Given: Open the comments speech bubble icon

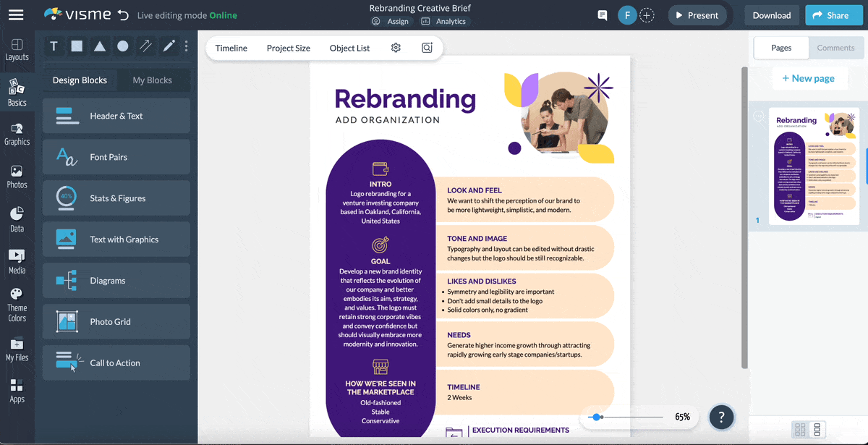Looking at the screenshot, I should point(602,15).
